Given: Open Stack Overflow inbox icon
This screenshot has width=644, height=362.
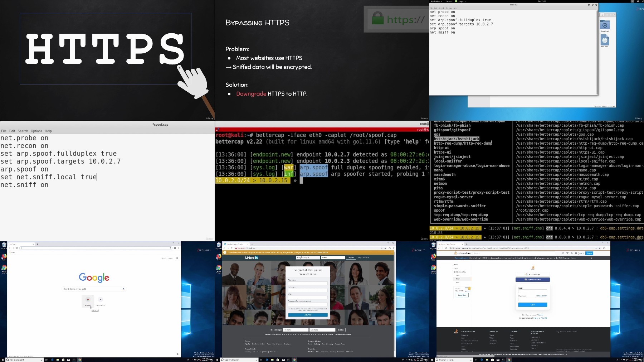Looking at the screenshot, I should tap(563, 253).
